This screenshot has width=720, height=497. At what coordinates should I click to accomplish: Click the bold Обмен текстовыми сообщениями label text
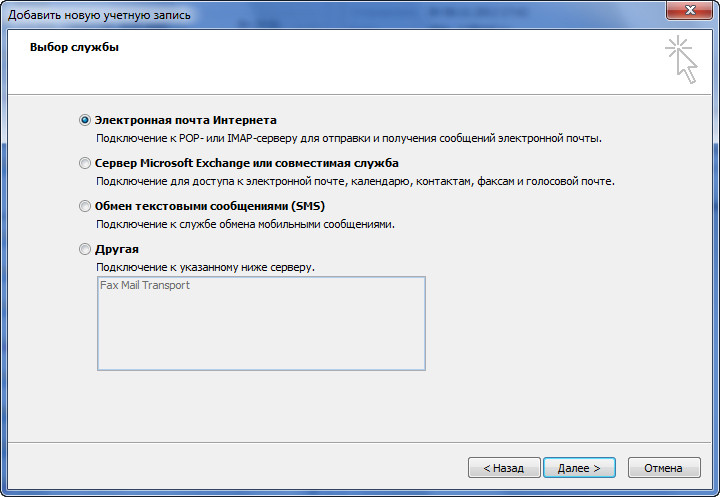(210, 206)
